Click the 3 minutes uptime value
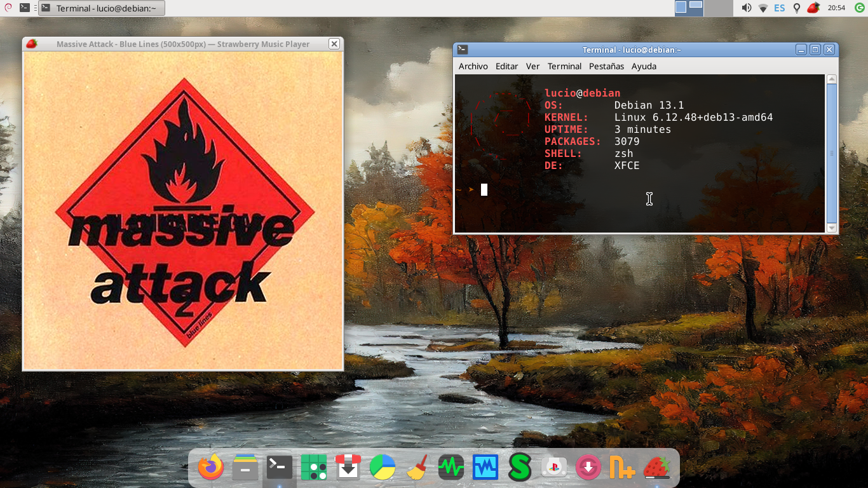Viewport: 868px width, 488px height. pos(643,129)
